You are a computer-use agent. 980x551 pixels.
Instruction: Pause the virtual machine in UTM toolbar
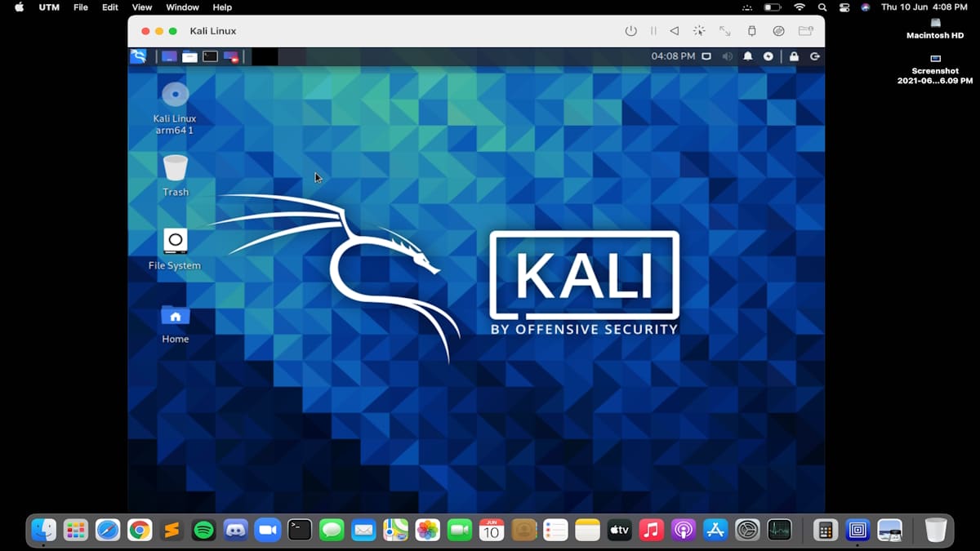pos(653,30)
